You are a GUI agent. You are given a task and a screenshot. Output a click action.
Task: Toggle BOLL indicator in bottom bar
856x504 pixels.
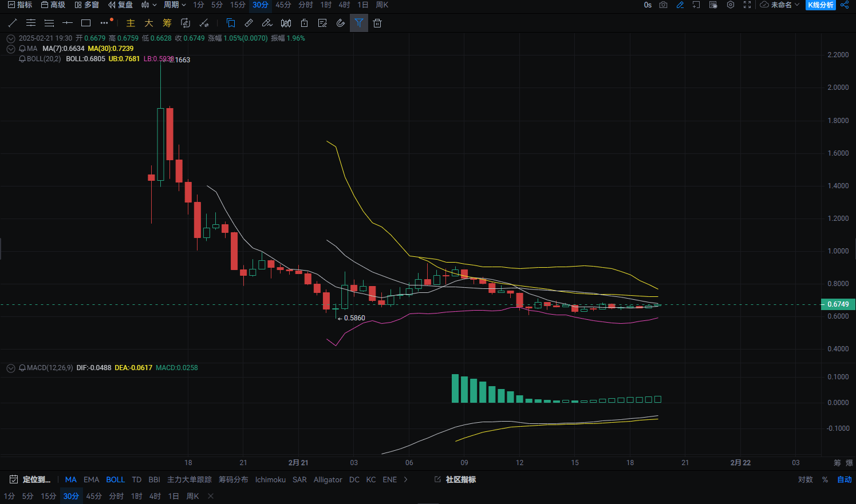(x=115, y=479)
